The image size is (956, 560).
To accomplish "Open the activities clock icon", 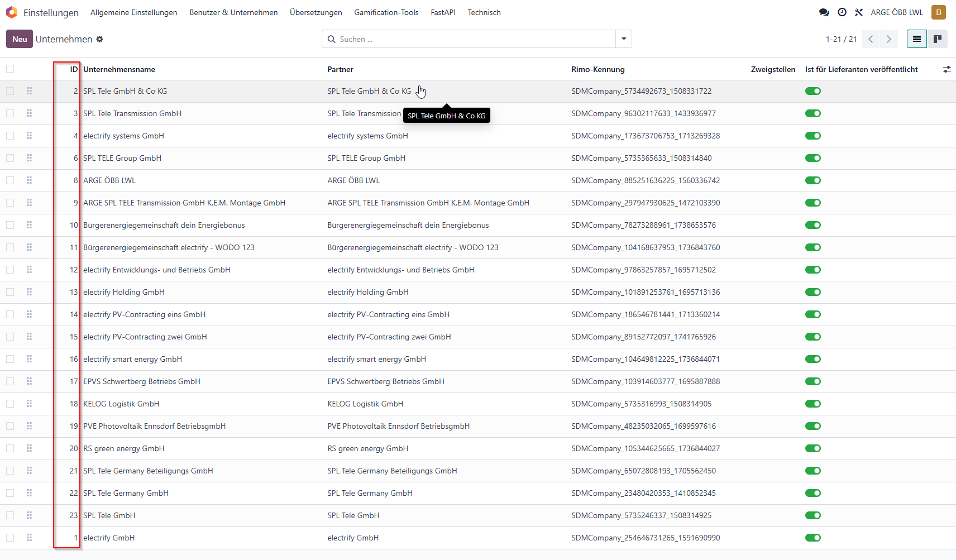I will coord(842,12).
